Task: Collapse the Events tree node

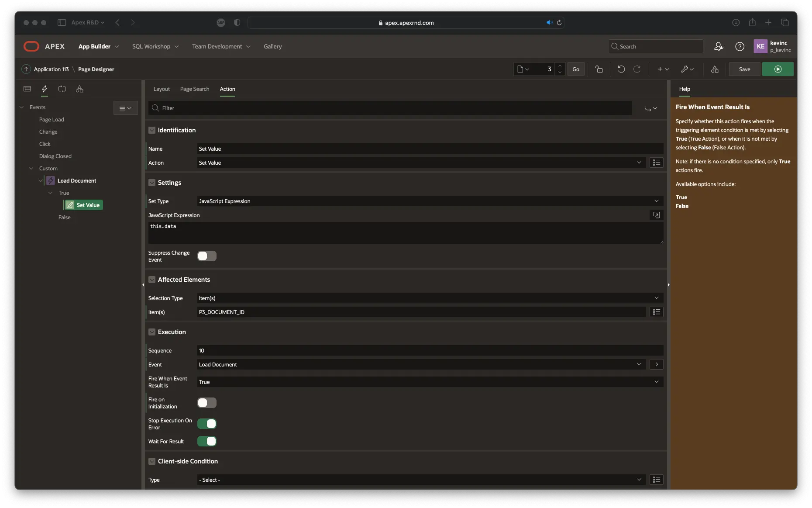Action: [x=22, y=107]
